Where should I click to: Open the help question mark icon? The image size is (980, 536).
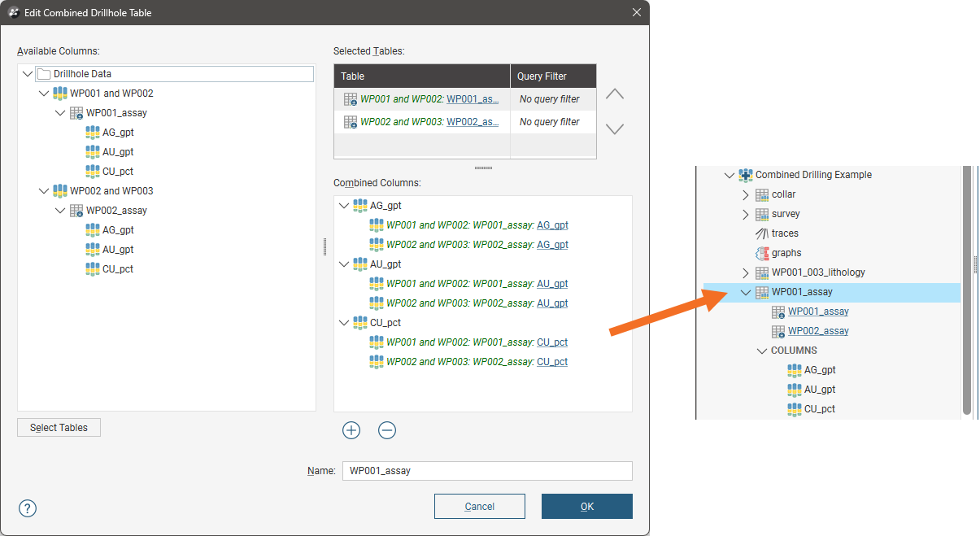(28, 508)
